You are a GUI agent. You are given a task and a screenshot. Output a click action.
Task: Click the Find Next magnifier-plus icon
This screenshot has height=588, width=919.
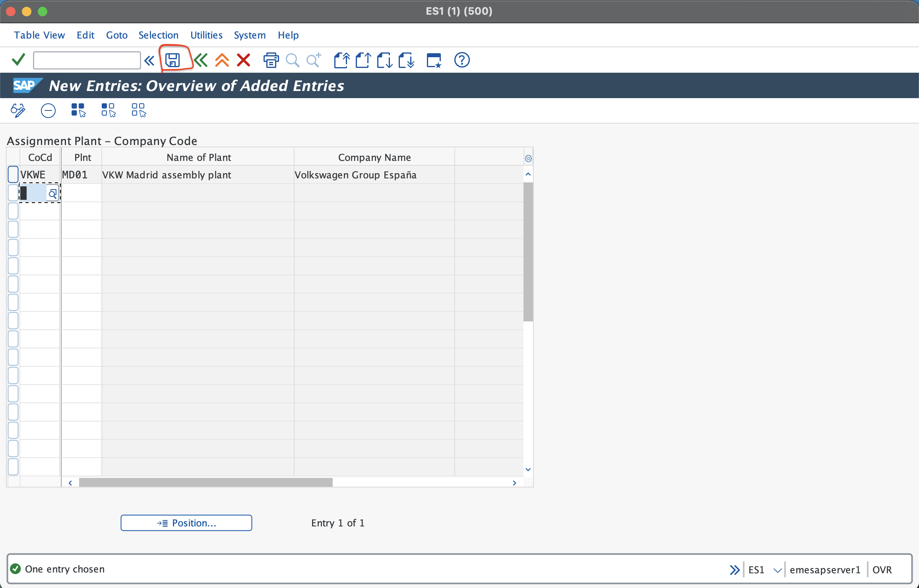coord(314,60)
